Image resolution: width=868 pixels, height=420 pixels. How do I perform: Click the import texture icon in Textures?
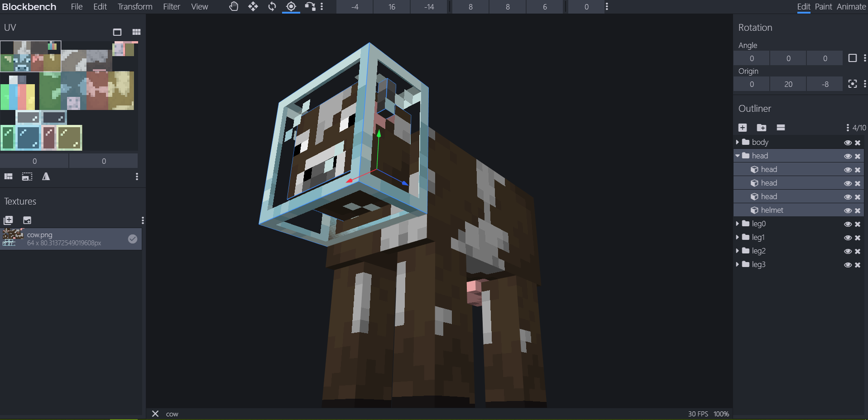click(8, 220)
